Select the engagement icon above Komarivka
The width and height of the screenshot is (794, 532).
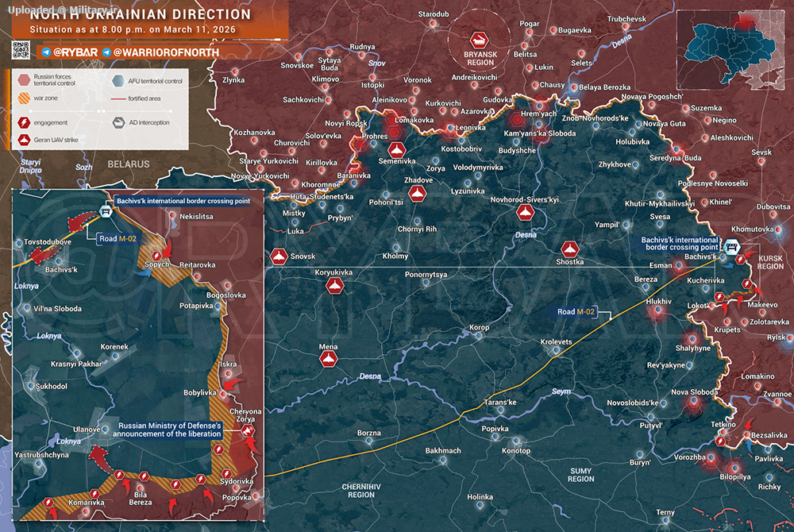point(94,494)
